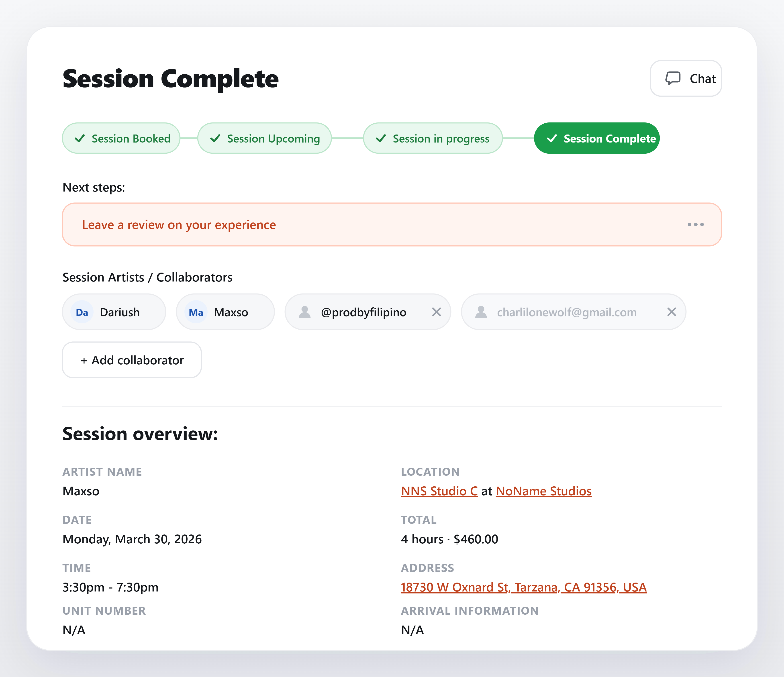The height and width of the screenshot is (677, 784).
Task: Click total value 4 hours · $460.00
Action: (449, 539)
